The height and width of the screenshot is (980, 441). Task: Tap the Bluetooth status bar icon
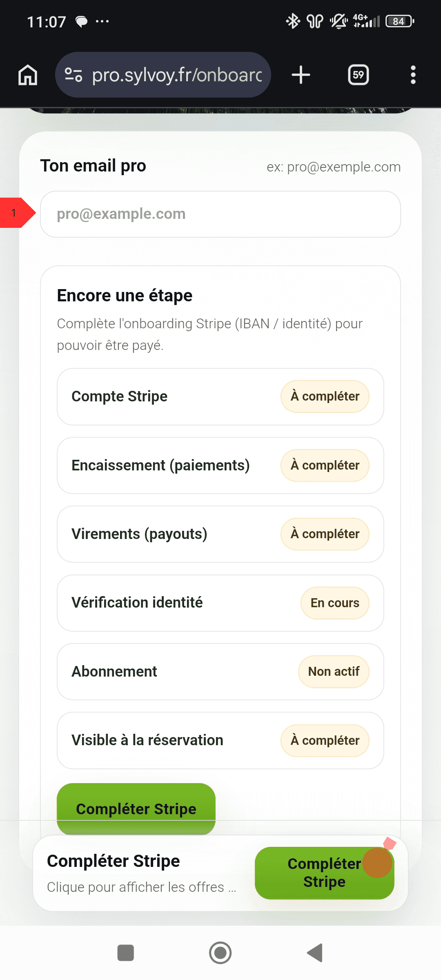pos(292,21)
